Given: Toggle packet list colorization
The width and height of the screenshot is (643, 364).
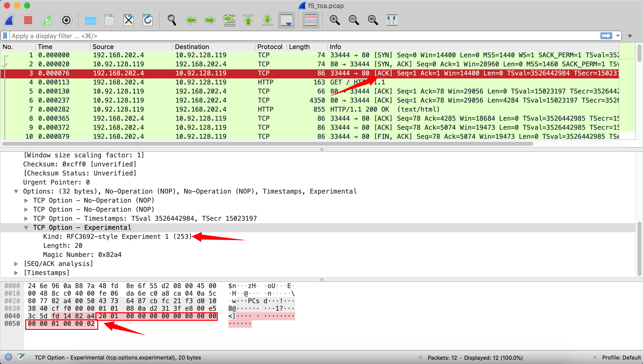Looking at the screenshot, I should (x=310, y=20).
